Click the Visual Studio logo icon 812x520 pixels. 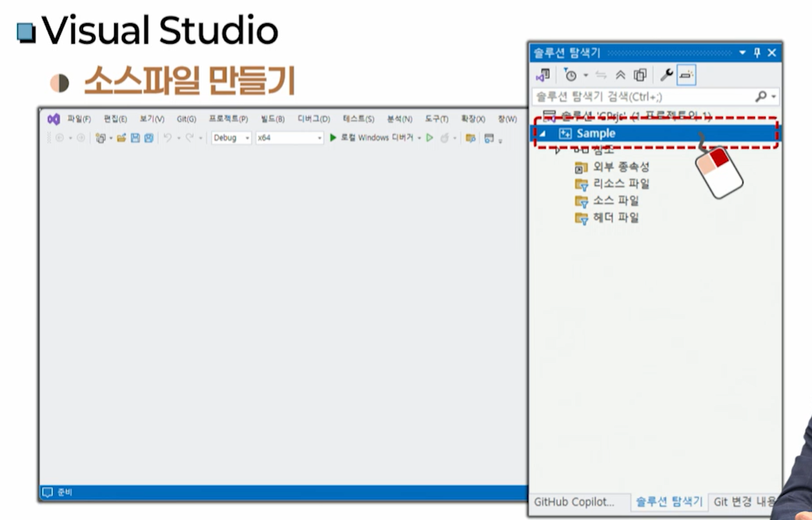pyautogui.click(x=54, y=119)
